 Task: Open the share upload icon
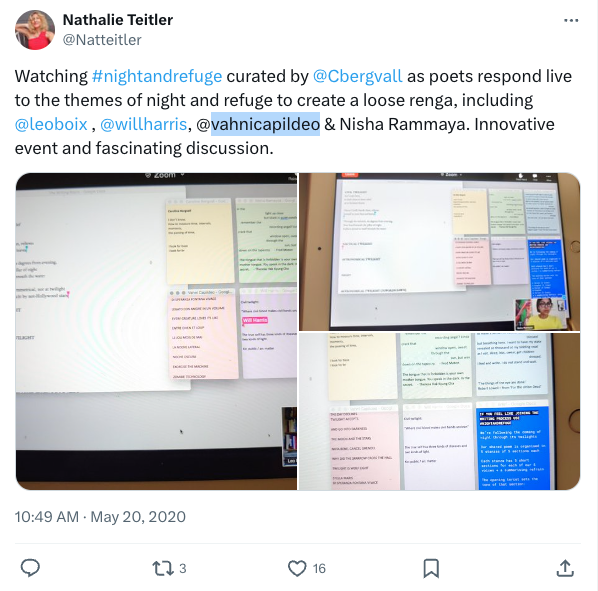tap(565, 568)
